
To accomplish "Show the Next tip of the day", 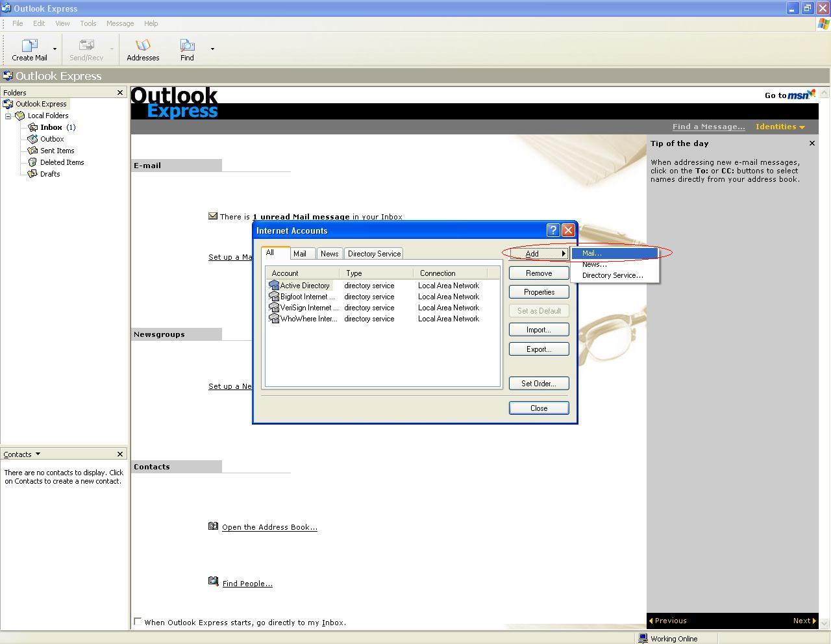I will point(804,621).
